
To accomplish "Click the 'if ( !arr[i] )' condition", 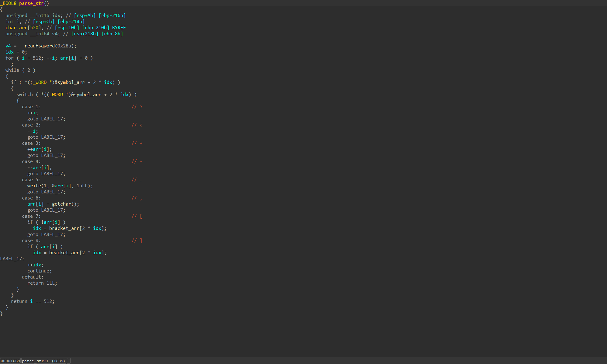I will (x=46, y=222).
